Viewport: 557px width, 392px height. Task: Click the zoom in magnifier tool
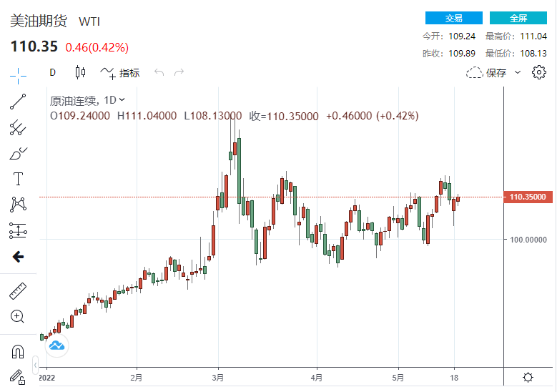click(x=18, y=316)
